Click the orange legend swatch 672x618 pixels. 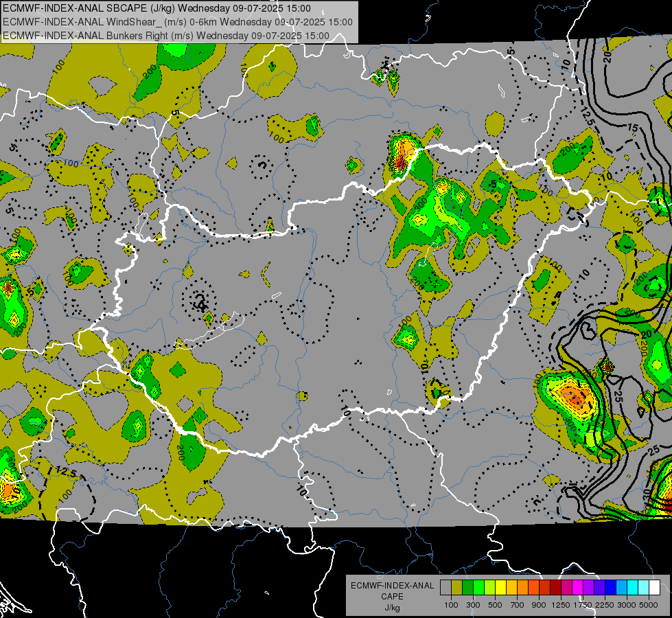pyautogui.click(x=523, y=588)
